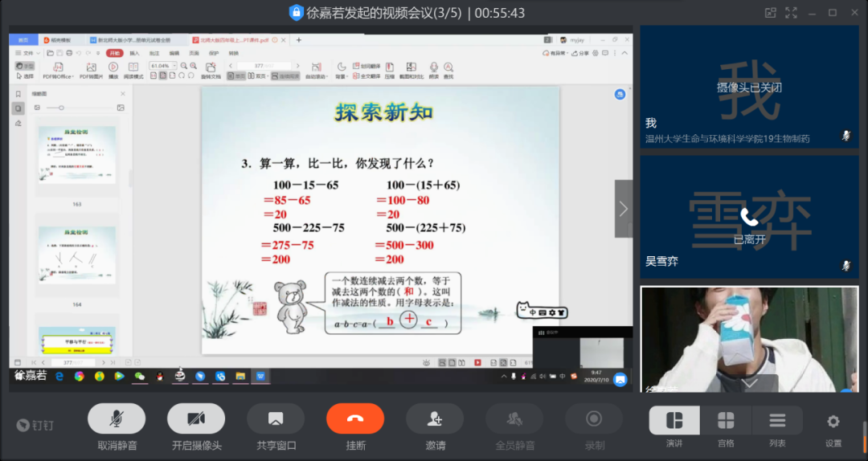This screenshot has width=868, height=461.
Task: Click the lock icon beside meeting title
Action: coord(297,13)
